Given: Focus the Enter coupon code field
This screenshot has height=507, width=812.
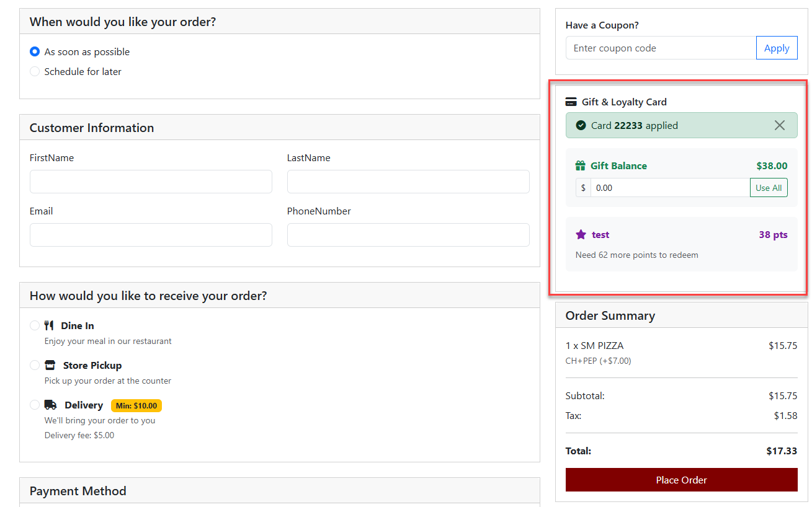Looking at the screenshot, I should point(661,48).
